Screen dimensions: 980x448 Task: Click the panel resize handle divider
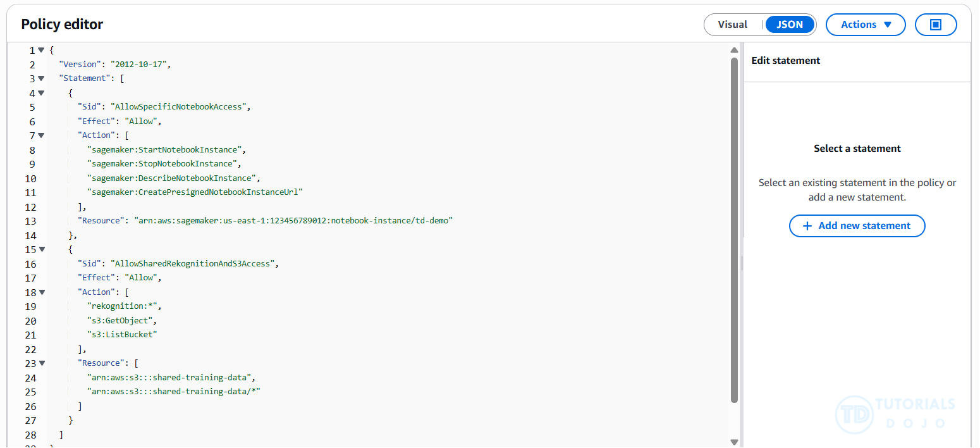click(743, 263)
